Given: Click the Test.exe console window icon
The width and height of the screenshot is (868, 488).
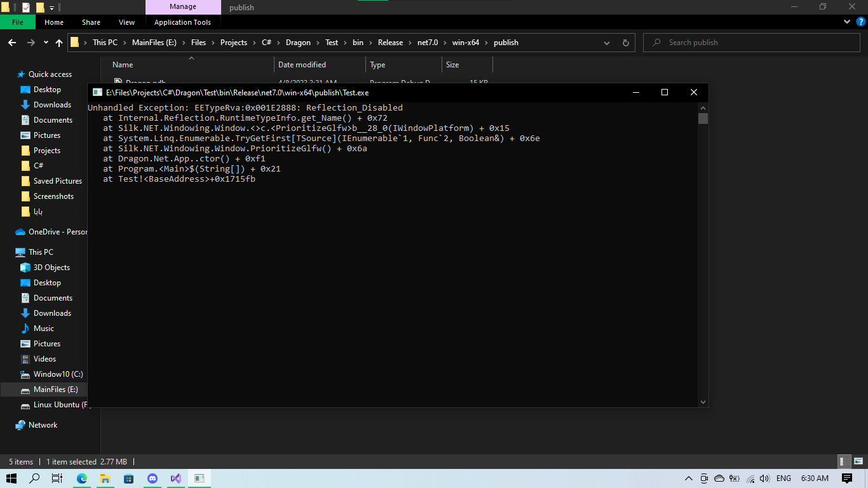Looking at the screenshot, I should click(98, 92).
